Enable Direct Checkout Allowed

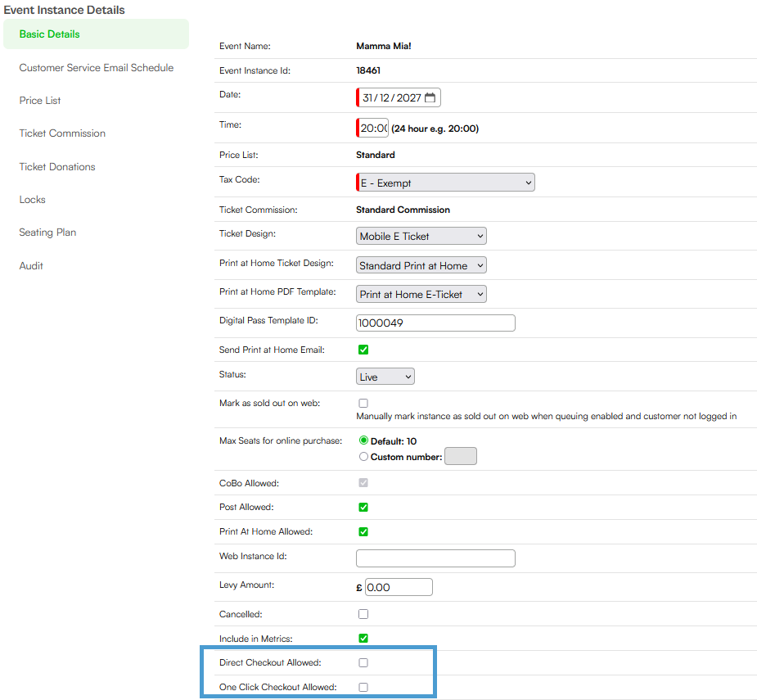click(363, 663)
